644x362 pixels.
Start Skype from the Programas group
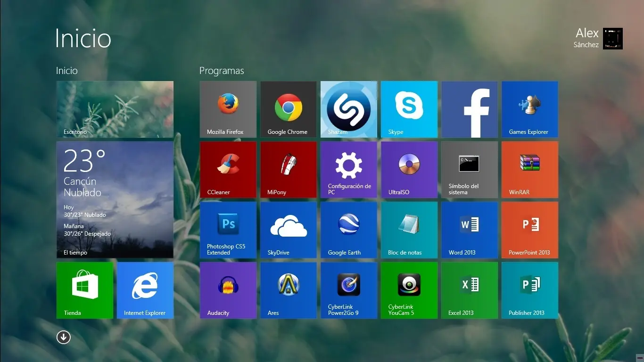click(x=409, y=109)
